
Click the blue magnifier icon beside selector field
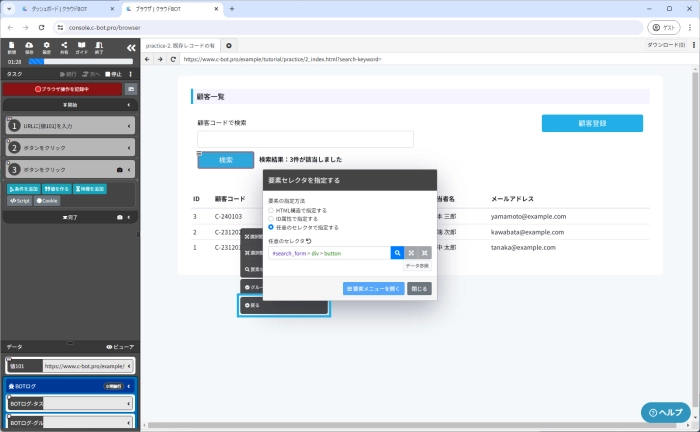point(397,253)
